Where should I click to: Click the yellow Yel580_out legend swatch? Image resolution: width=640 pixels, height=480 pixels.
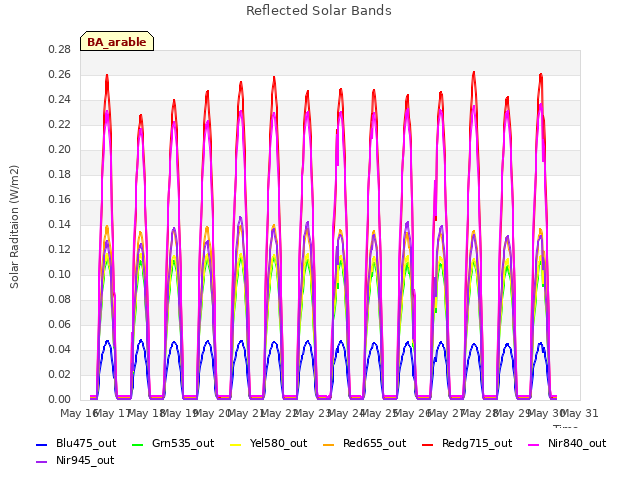pos(236,444)
